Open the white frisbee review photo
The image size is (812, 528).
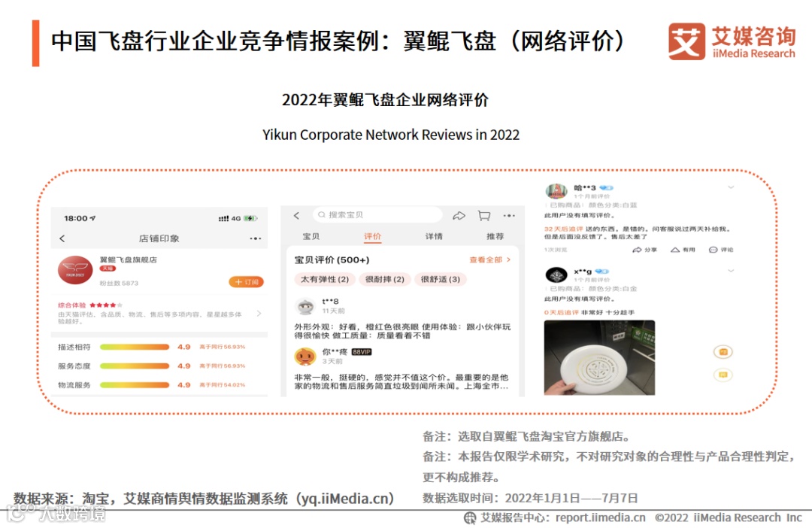coord(600,357)
